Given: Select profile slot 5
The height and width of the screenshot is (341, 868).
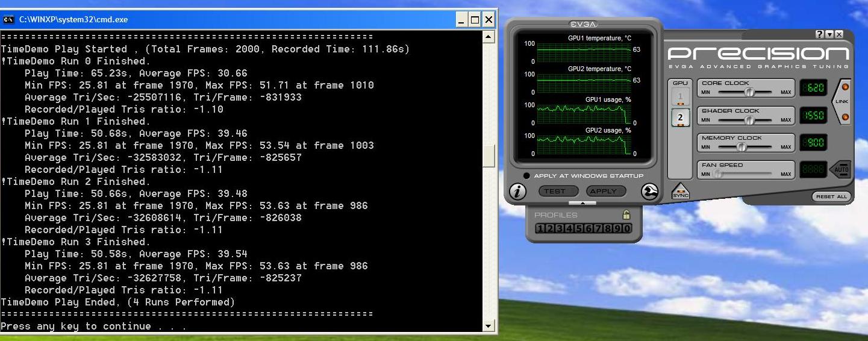Looking at the screenshot, I should 579,228.
